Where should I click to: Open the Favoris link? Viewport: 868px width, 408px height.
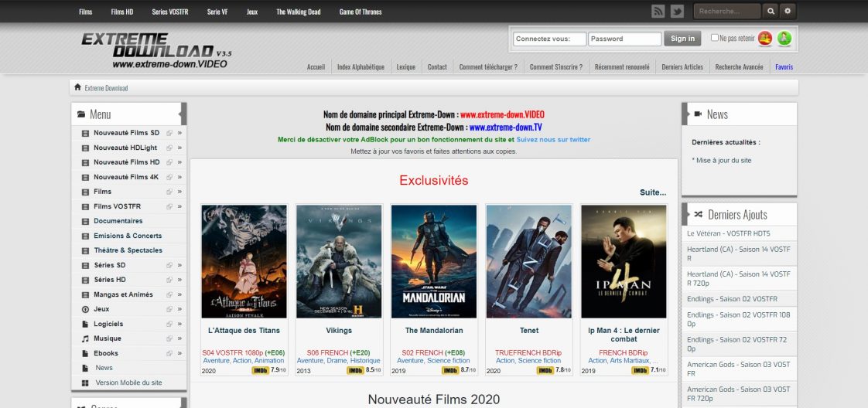[784, 67]
